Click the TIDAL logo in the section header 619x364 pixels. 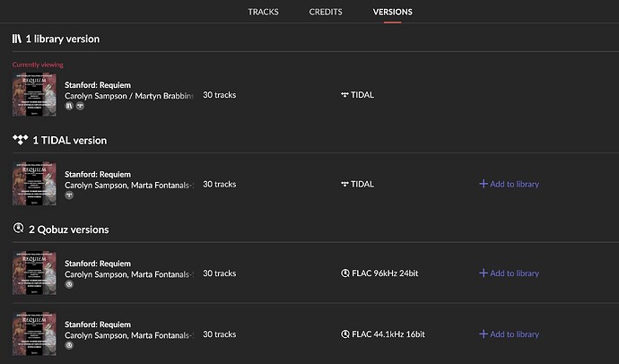pyautogui.click(x=20, y=140)
